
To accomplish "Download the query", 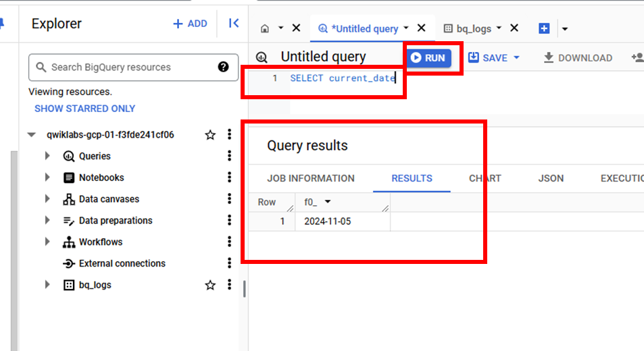I will coord(578,58).
